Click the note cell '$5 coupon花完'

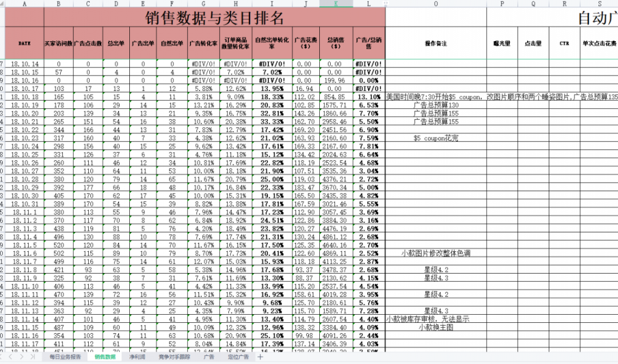(x=436, y=138)
